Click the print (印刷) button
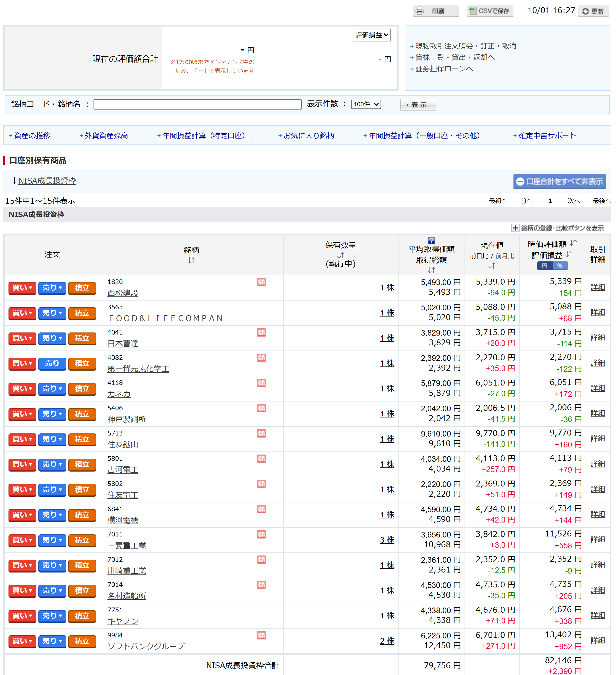This screenshot has height=675, width=616. [x=435, y=11]
